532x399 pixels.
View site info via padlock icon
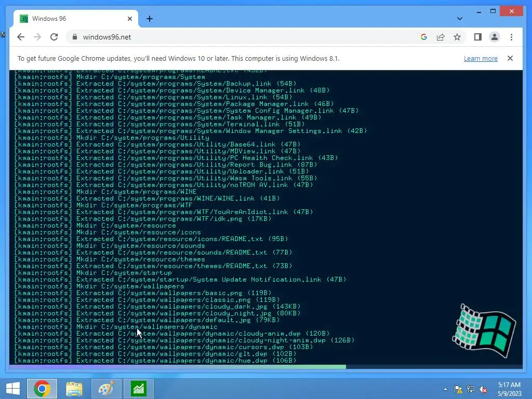75,37
